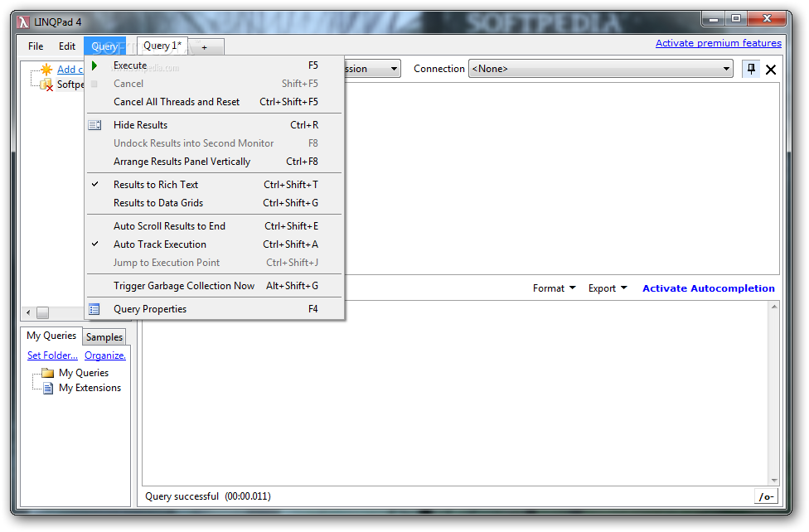Viewport: 809px width, 532px height.
Task: Click the Add connection link text
Action: click(70, 69)
